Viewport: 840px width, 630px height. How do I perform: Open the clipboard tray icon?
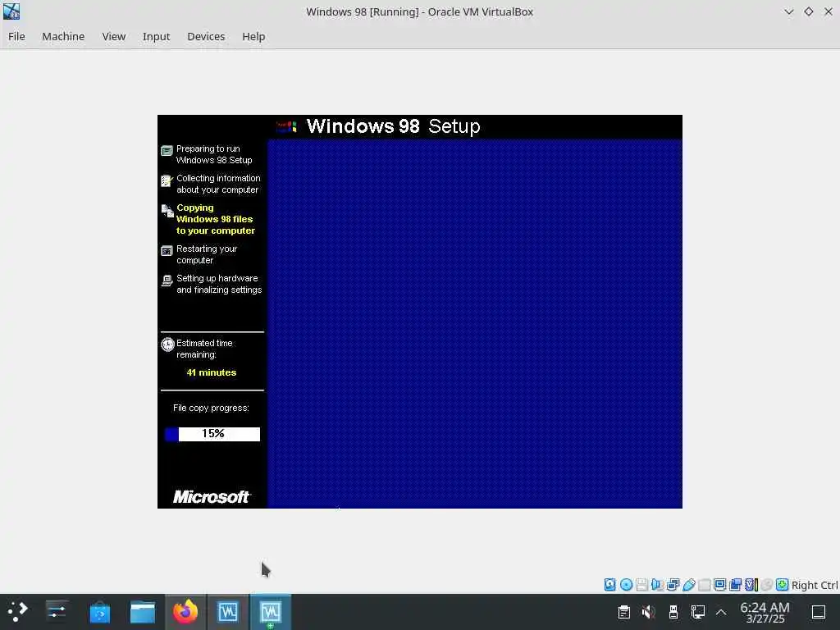623,612
